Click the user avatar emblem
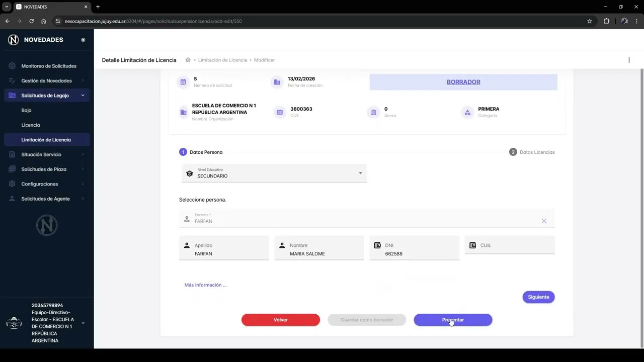The height and width of the screenshot is (362, 644). click(14, 323)
